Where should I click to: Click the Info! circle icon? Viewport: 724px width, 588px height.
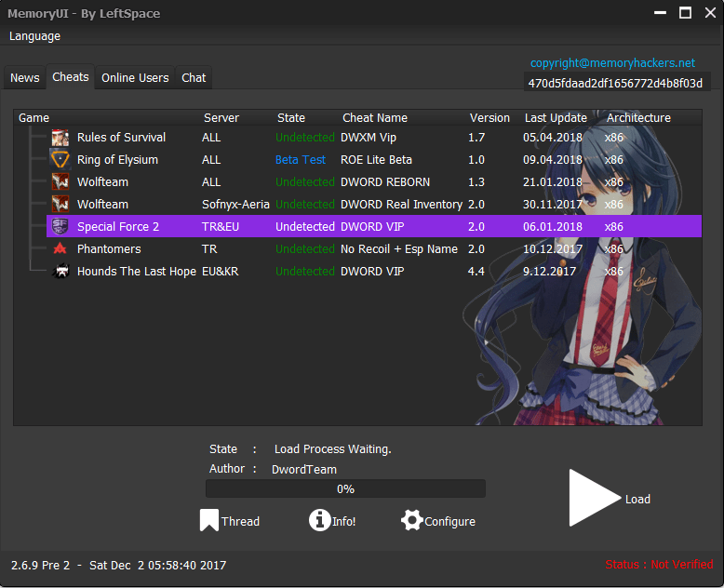[x=319, y=520]
